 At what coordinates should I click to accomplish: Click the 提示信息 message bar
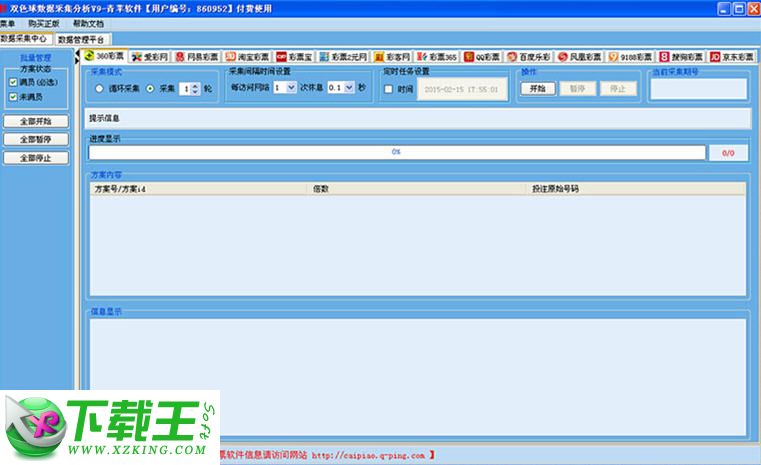pos(418,118)
